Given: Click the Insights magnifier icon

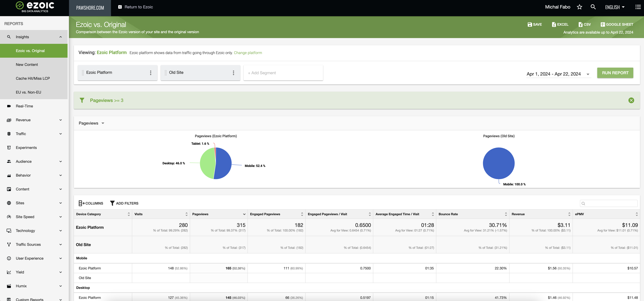Looking at the screenshot, I should click(x=9, y=37).
